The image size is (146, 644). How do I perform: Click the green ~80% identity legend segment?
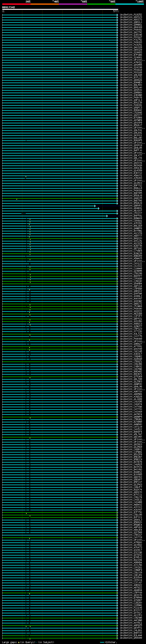(x=101, y=4)
